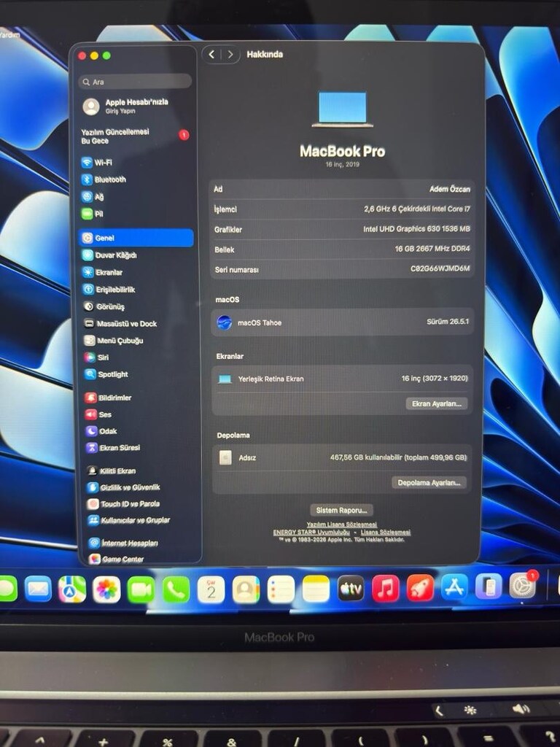Open Erişilebilirlik settings
The width and height of the screenshot is (560, 747).
(109, 290)
